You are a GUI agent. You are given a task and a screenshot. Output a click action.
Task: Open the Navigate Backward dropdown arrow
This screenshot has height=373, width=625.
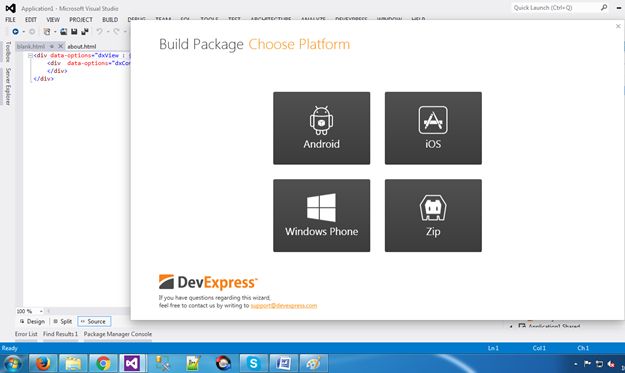coord(24,31)
